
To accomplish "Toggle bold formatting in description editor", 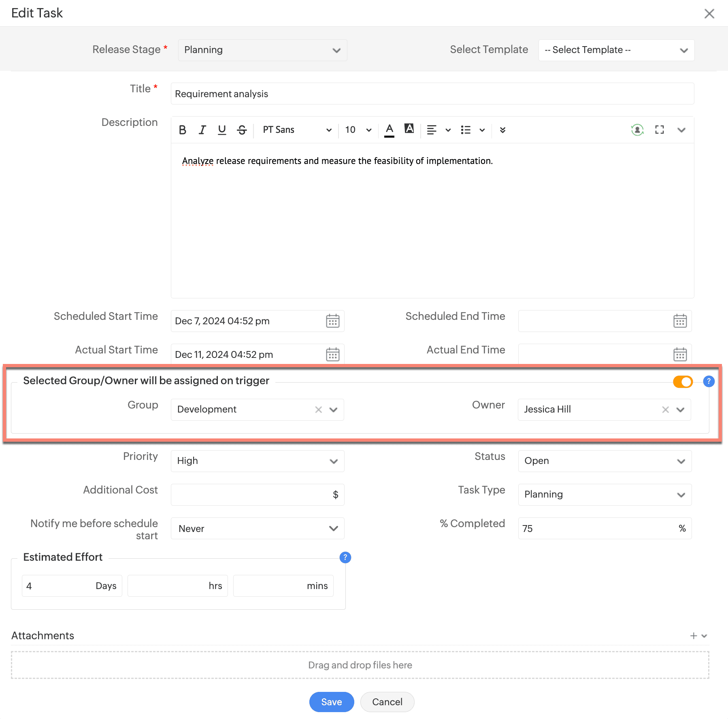I will [183, 130].
